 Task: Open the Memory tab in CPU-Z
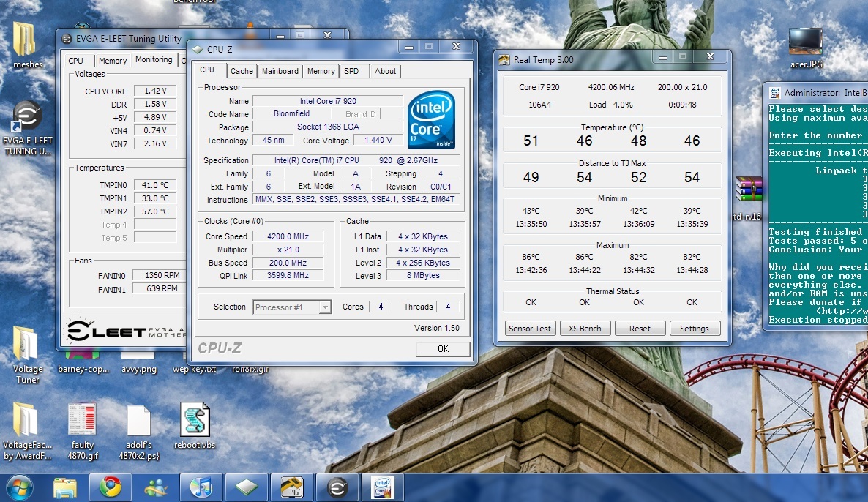tap(321, 71)
